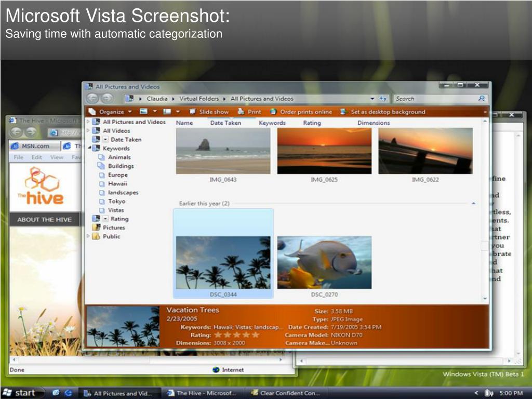Screen dimensions: 532x399
Task: Expand the Date Taken dropdown in sidebar
Action: tap(105, 140)
